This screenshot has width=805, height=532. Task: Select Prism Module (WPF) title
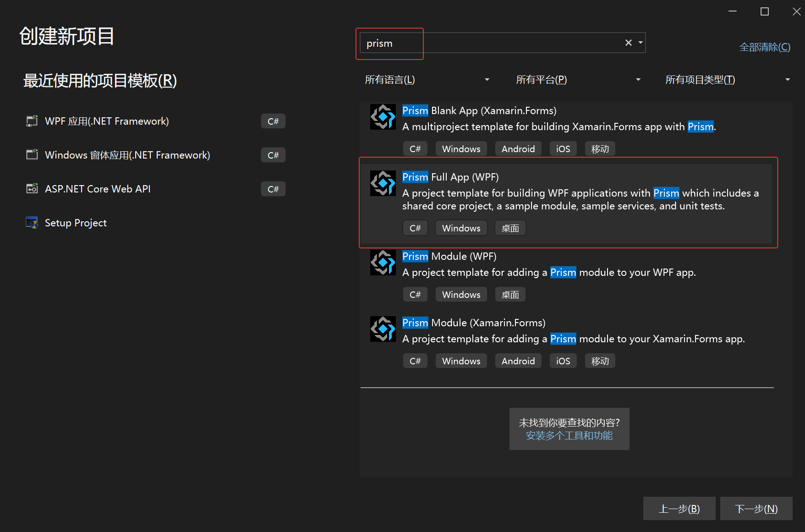[449, 257]
